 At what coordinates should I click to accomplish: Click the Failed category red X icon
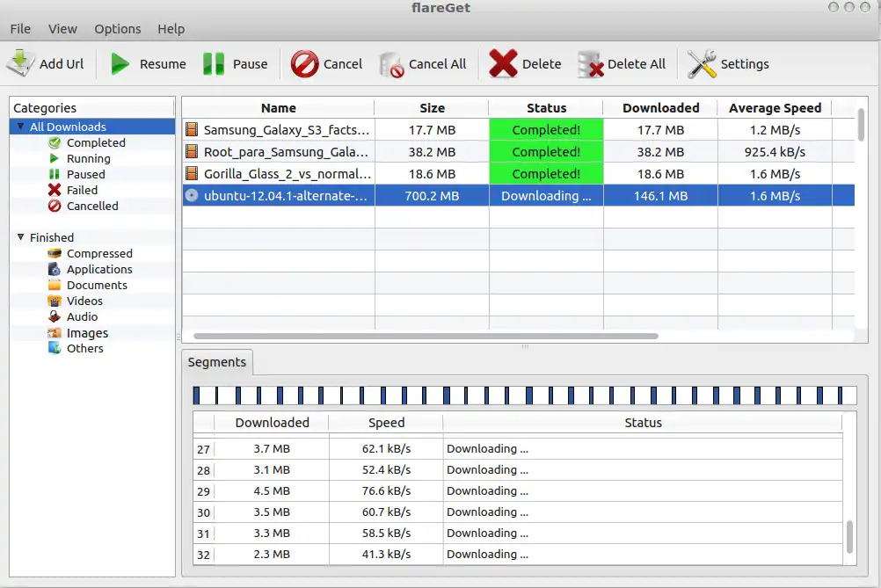55,190
